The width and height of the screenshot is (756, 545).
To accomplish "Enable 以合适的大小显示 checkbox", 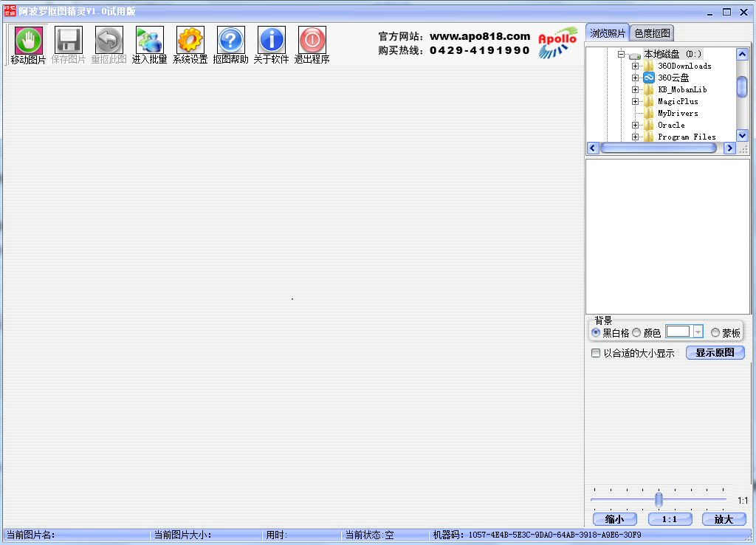I will point(596,353).
